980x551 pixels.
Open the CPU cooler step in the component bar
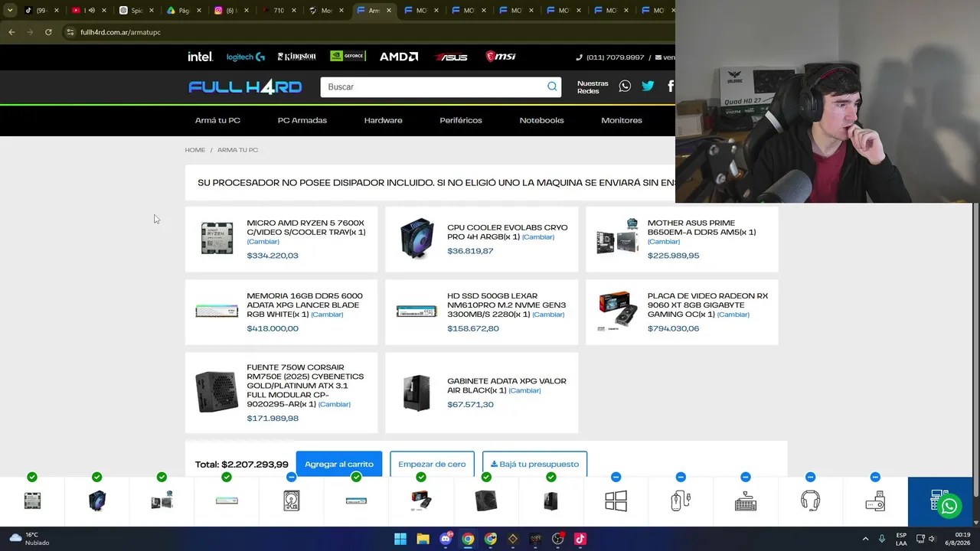pos(97,501)
